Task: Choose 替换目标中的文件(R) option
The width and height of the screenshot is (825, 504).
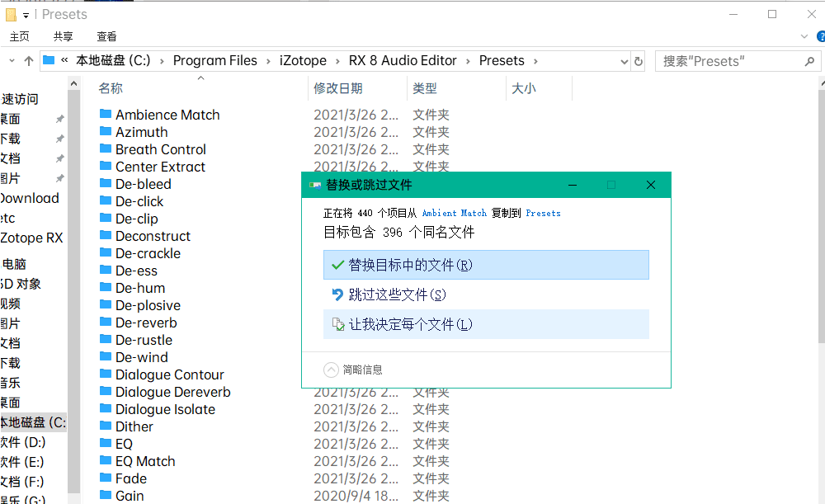Action: click(x=486, y=266)
